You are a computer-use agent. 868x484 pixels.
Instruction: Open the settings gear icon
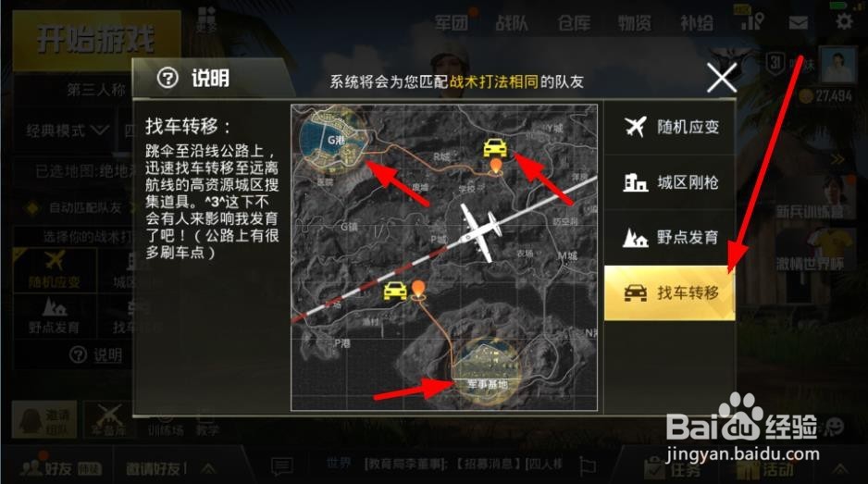pyautogui.click(x=844, y=22)
